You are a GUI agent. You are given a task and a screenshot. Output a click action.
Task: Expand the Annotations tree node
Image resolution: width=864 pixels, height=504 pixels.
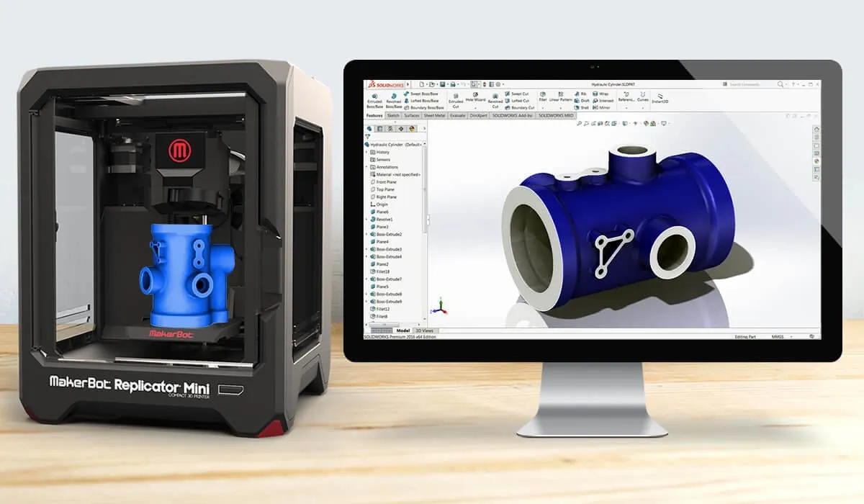point(366,167)
